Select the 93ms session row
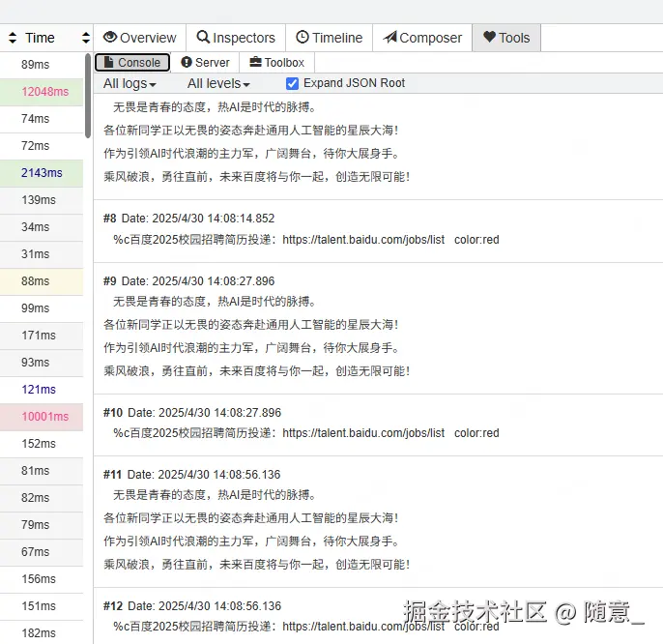Viewport: 663px width, 644px height. 42,363
